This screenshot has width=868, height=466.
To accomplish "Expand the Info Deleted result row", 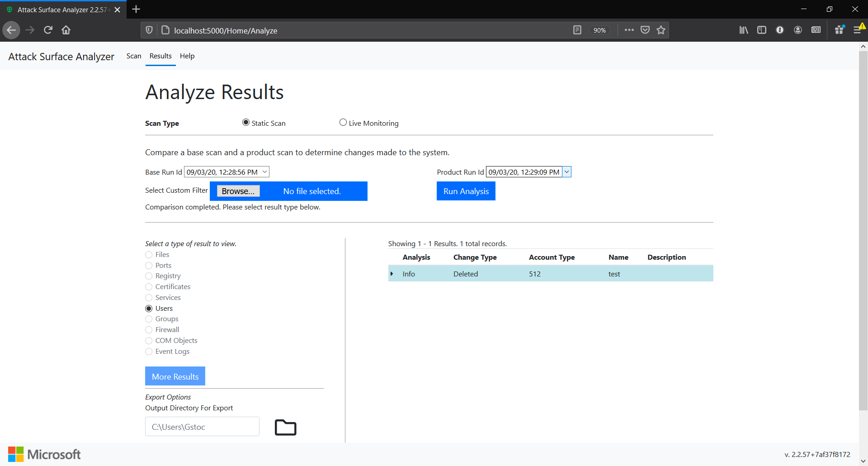I will click(x=392, y=274).
